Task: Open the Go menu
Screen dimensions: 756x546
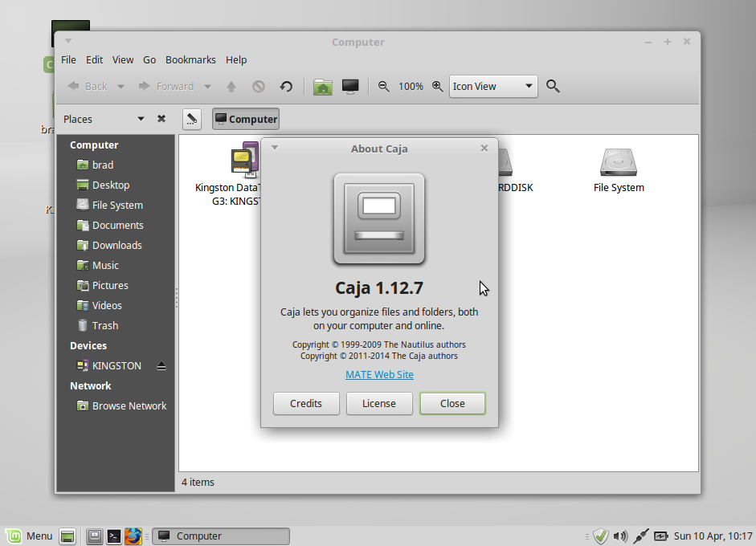Action: pyautogui.click(x=149, y=59)
